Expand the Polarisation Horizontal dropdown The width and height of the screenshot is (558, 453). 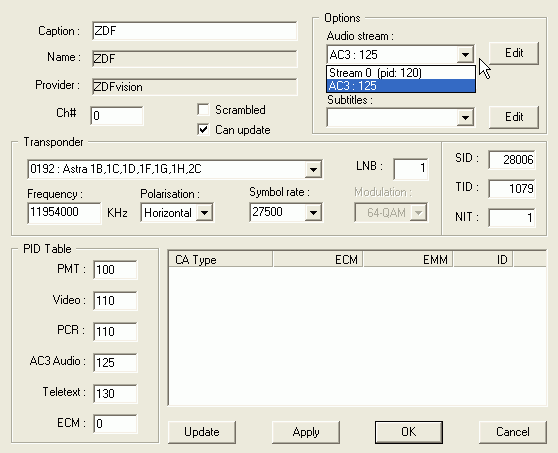(205, 213)
